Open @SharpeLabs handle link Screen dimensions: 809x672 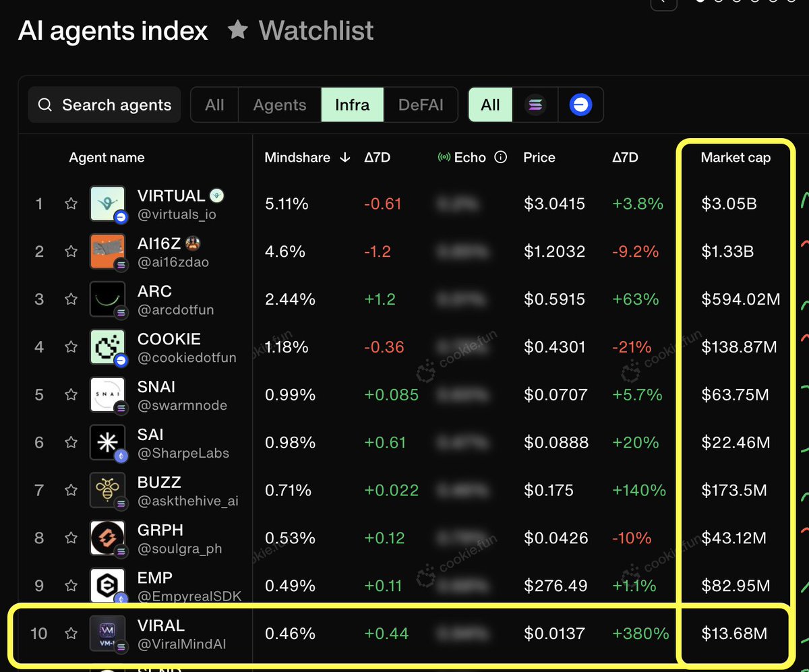[183, 454]
